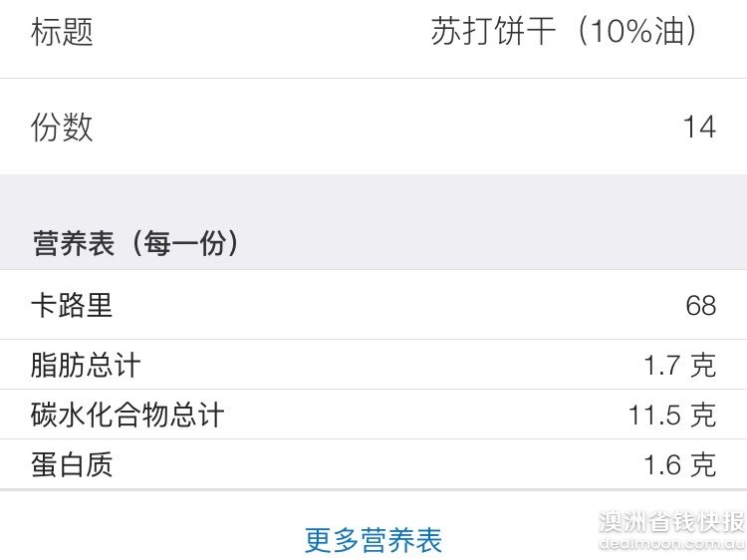Select the 营养表（每一份）section header
Image resolution: width=747 pixels, height=560 pixels.
point(135,243)
